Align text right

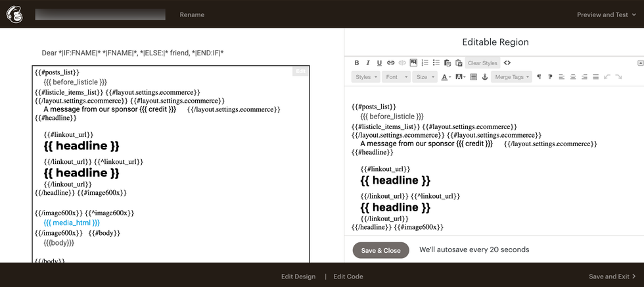click(x=584, y=77)
